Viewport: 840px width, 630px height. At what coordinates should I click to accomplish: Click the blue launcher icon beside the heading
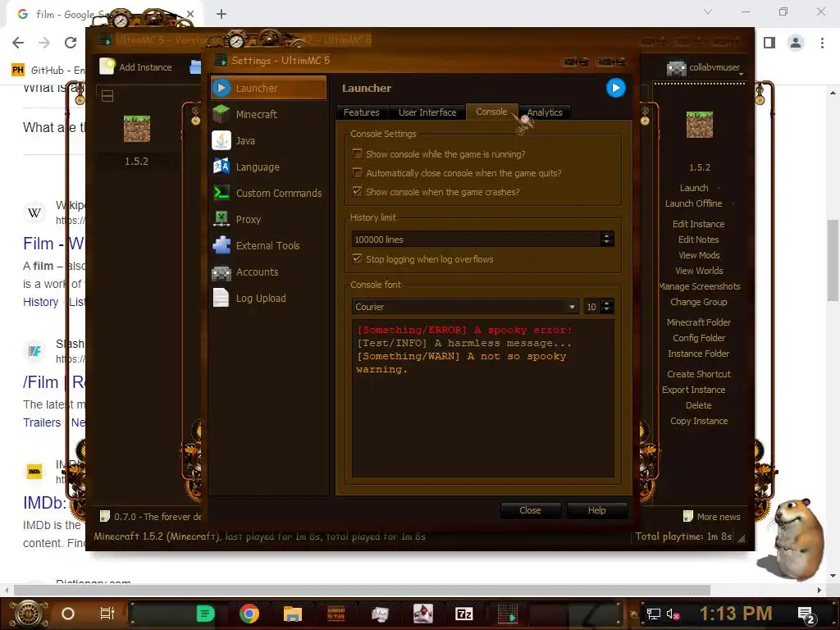point(615,88)
